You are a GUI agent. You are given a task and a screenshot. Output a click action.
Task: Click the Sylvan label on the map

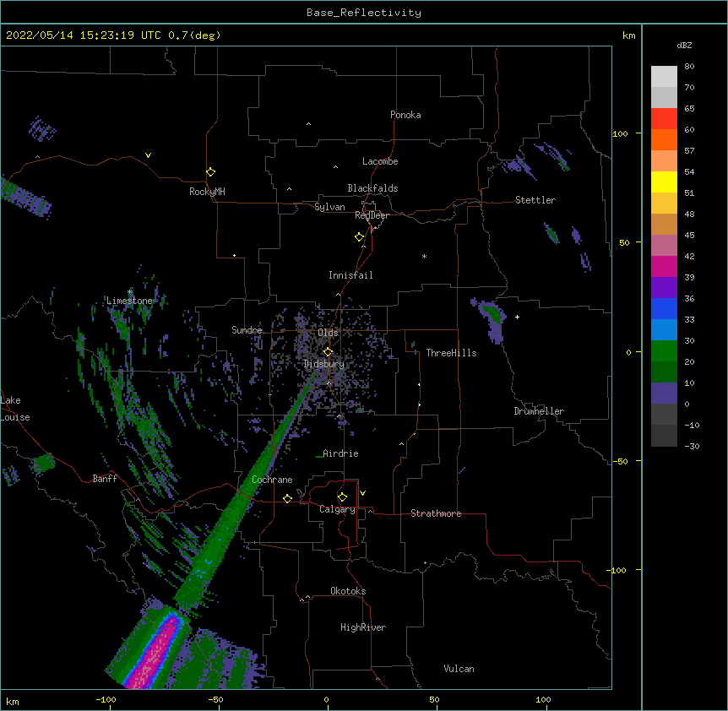(329, 207)
